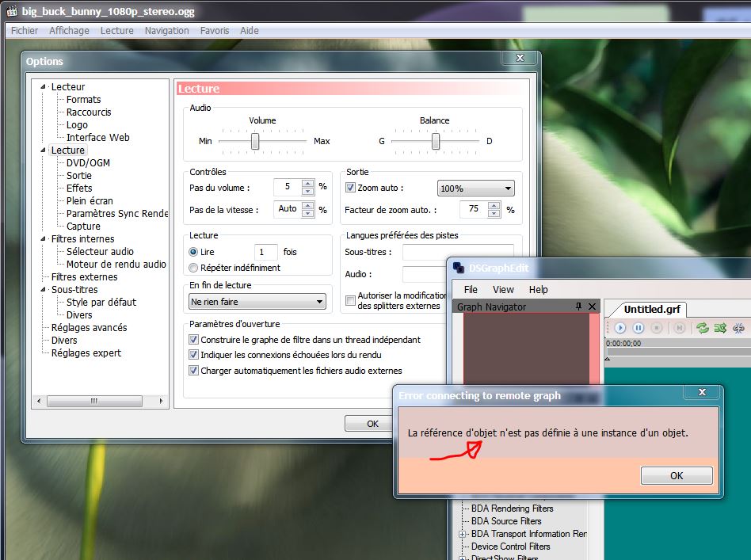The width and height of the screenshot is (751, 560).
Task: Open the Affichage menu
Action: [69, 31]
